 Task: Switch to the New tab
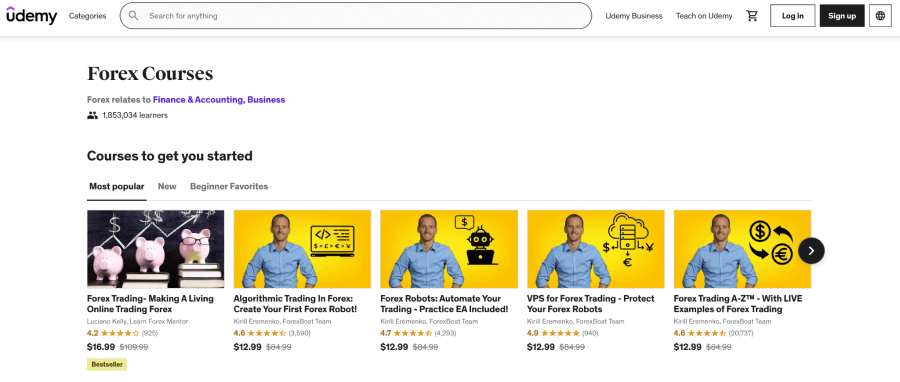click(167, 186)
